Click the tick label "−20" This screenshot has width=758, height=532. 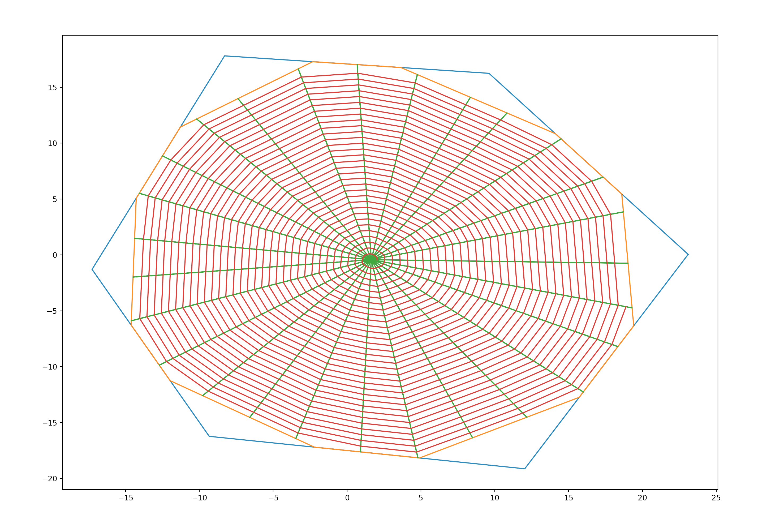tap(50, 479)
